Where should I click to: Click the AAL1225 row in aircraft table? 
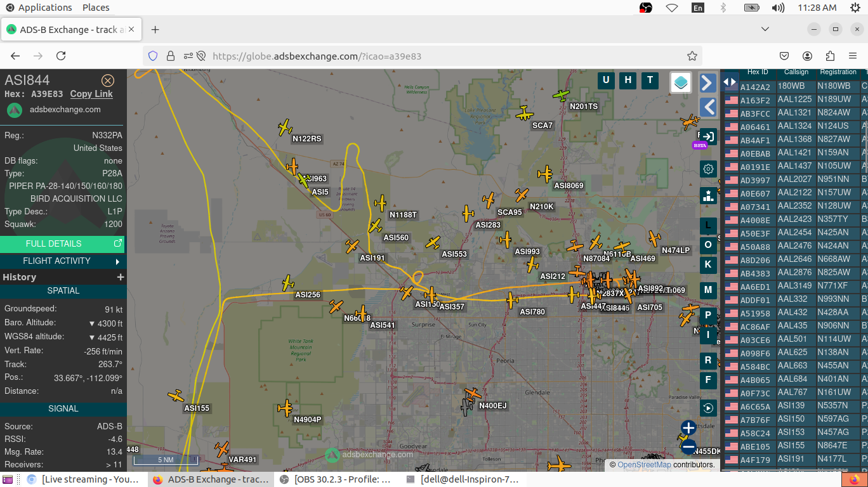[x=794, y=100]
